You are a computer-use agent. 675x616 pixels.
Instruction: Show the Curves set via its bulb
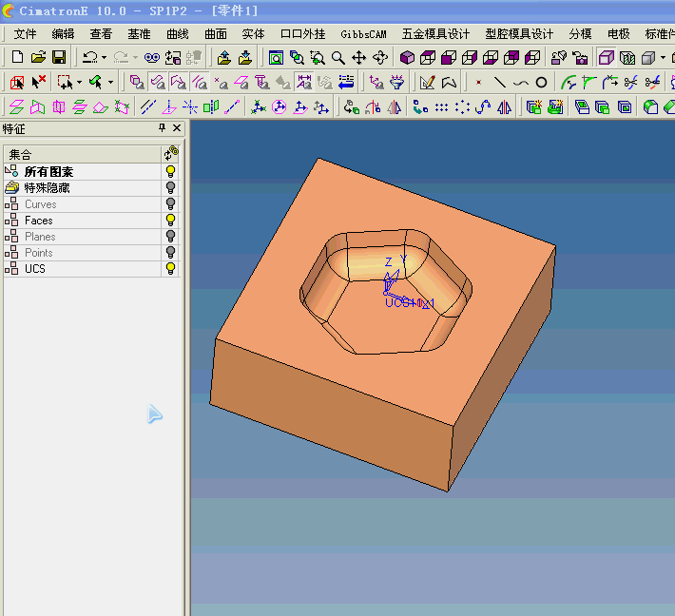pos(170,204)
